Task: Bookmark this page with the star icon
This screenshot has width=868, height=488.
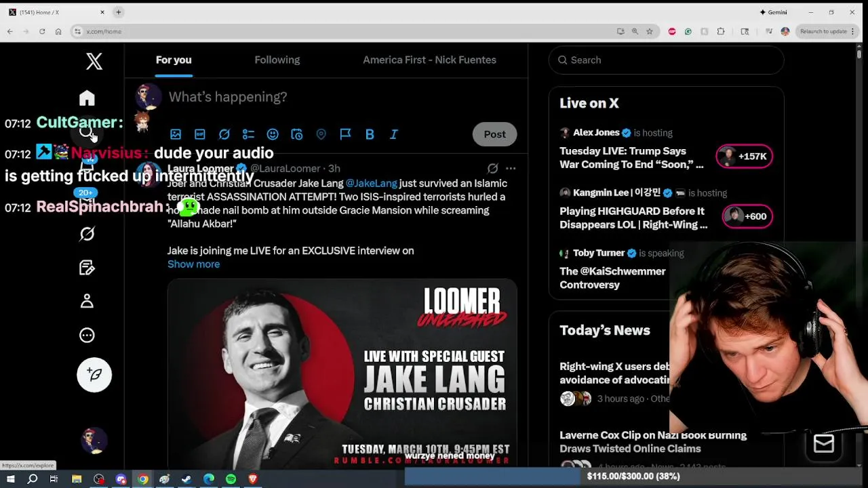Action: point(649,31)
